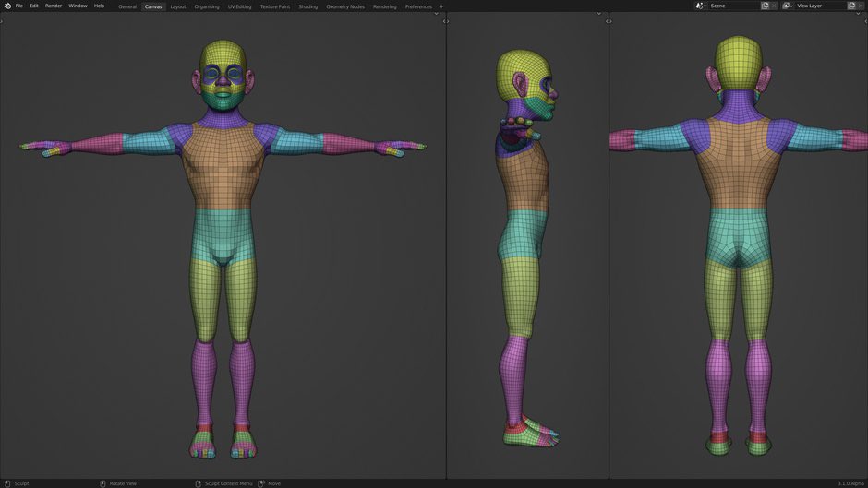Click sidebar arrow between front and side viewports
This screenshot has width=868, height=488.
pyautogui.click(x=446, y=21)
